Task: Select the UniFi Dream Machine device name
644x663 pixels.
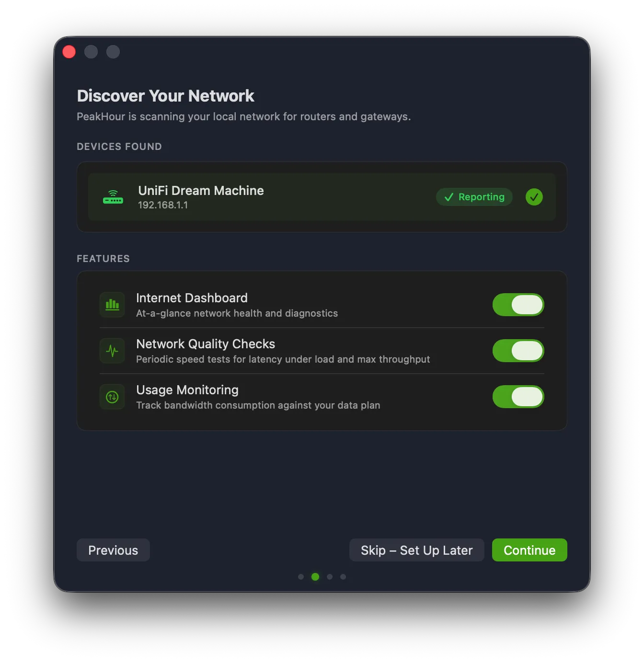Action: point(201,191)
